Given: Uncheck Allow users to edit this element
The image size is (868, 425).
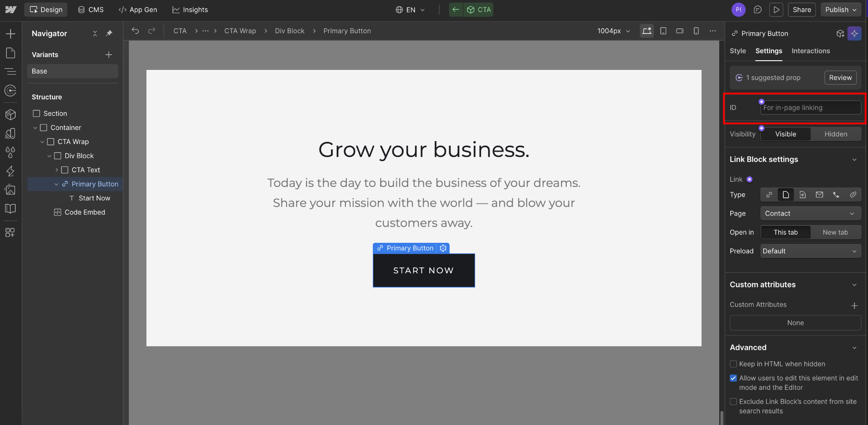Looking at the screenshot, I should coord(733,378).
